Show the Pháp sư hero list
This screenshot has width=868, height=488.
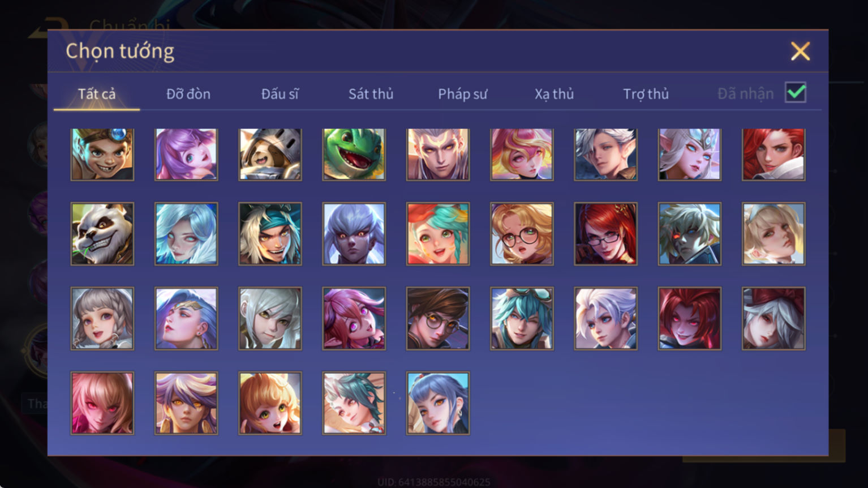(x=463, y=94)
